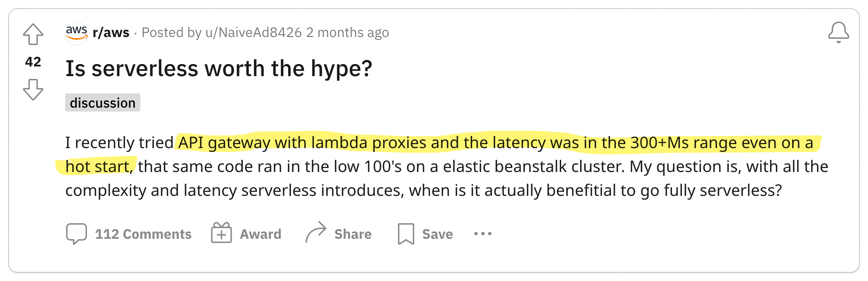Viewport: 868px width, 281px height.
Task: Upvote the serverless post
Action: 33,34
